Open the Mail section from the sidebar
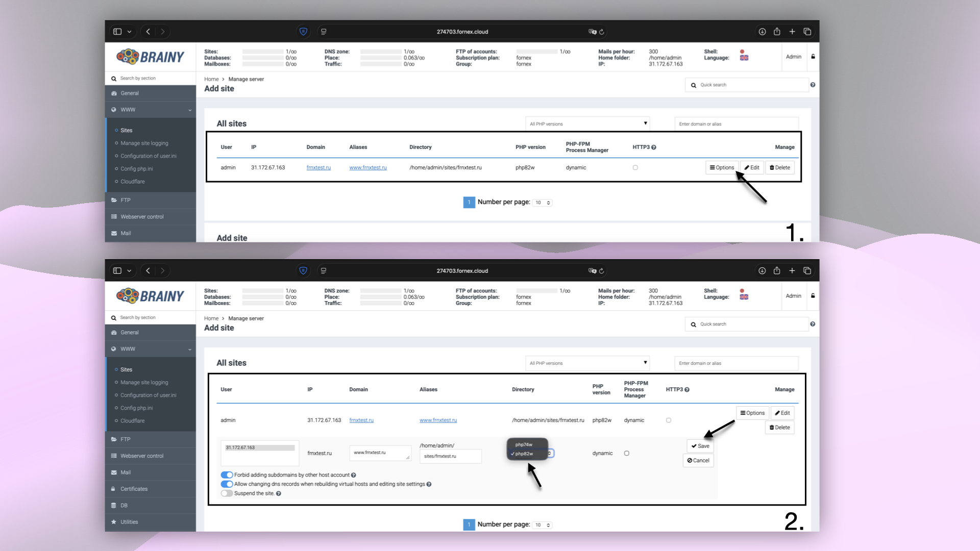This screenshot has width=980, height=551. (126, 472)
